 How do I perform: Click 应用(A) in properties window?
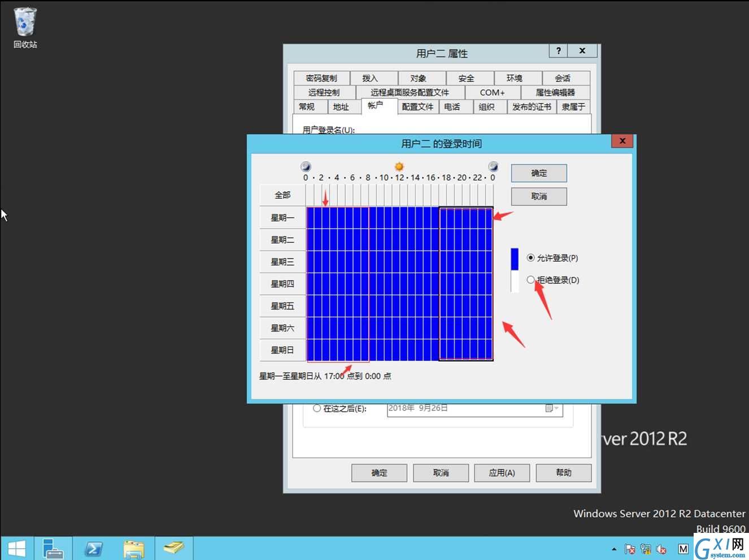click(502, 473)
